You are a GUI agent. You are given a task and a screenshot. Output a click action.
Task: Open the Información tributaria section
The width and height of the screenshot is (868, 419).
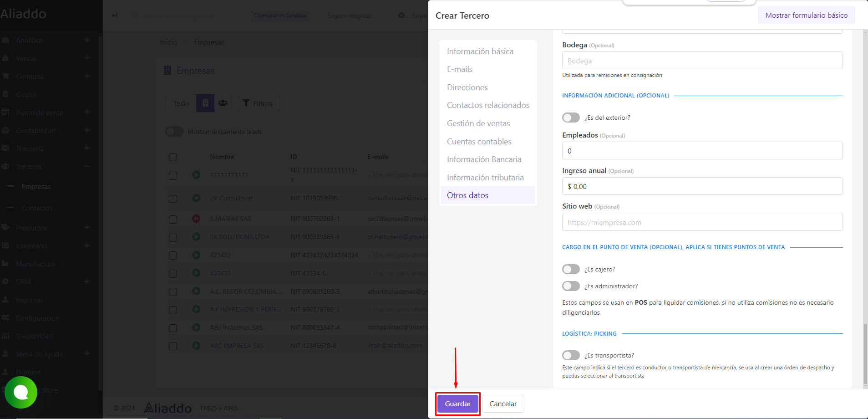click(485, 178)
